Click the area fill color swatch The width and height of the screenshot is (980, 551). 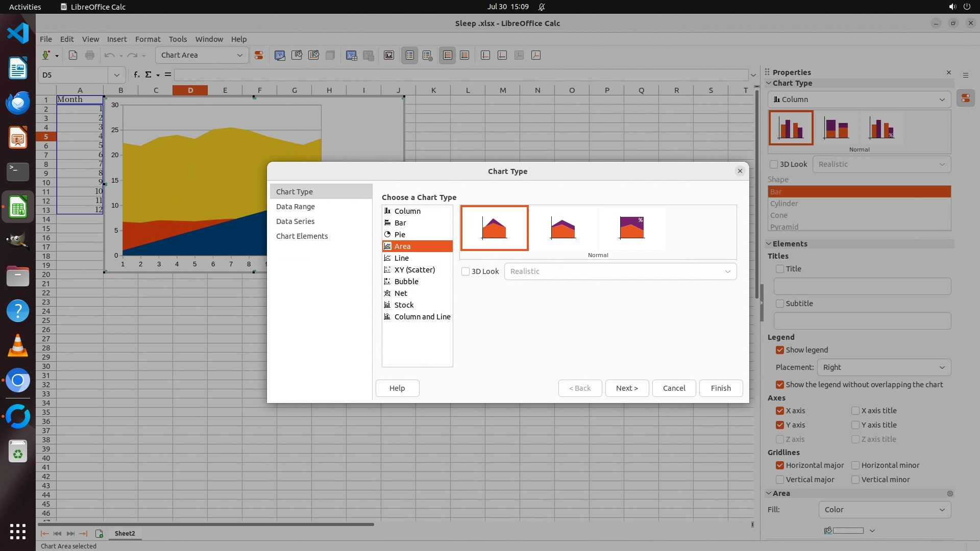[x=847, y=531]
